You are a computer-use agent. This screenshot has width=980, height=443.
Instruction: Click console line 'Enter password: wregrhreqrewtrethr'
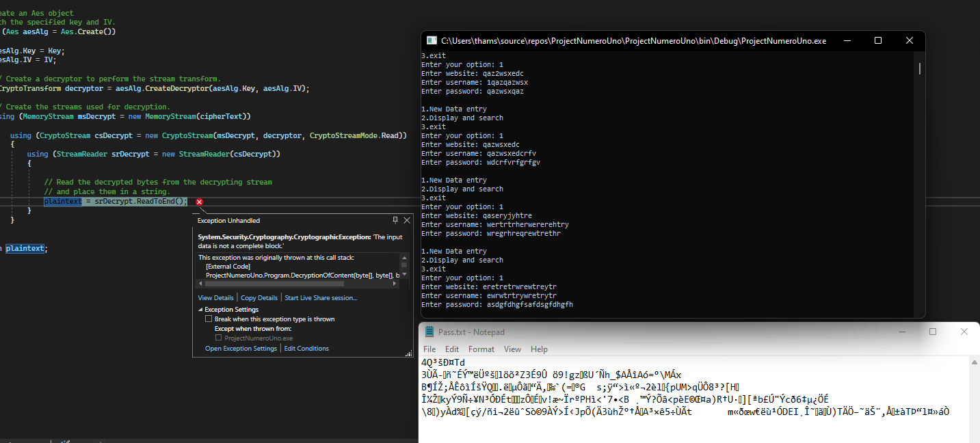coord(491,233)
